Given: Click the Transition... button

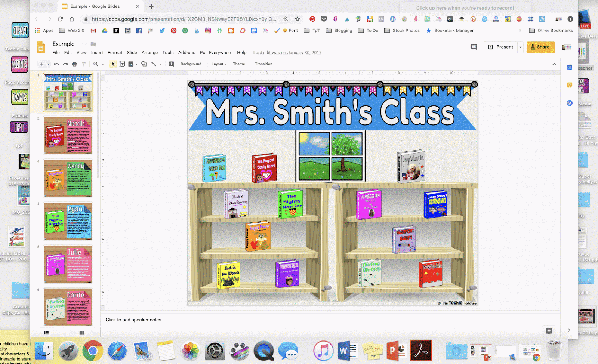Looking at the screenshot, I should 265,64.
